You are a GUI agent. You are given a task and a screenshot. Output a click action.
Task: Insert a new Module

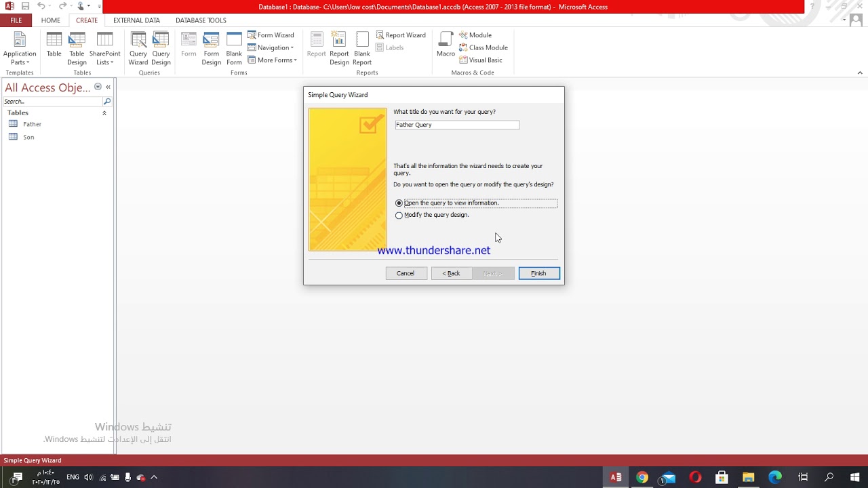click(475, 35)
